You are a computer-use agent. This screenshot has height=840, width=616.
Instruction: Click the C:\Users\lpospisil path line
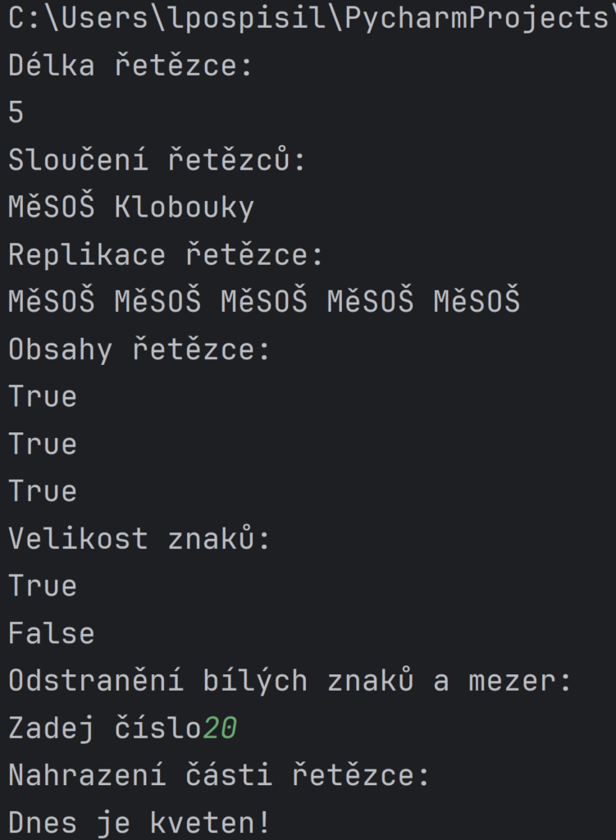tap(164, 18)
